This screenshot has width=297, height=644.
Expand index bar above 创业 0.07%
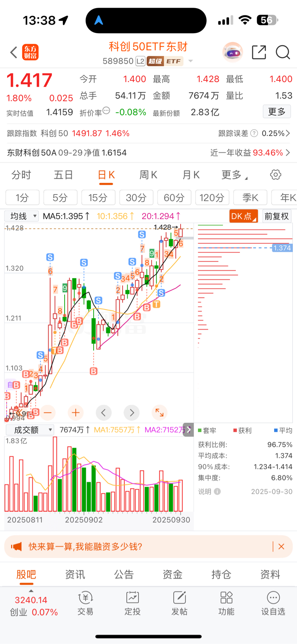click(31, 591)
